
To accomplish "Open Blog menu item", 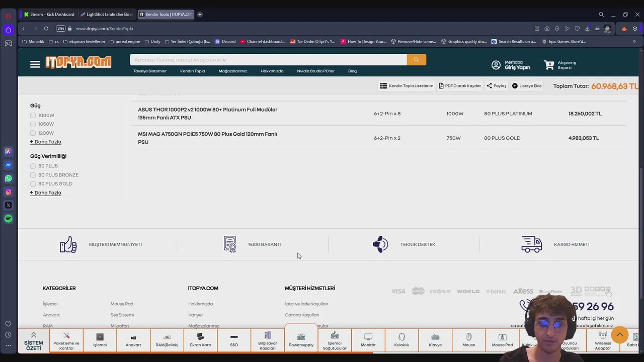I will pos(352,71).
